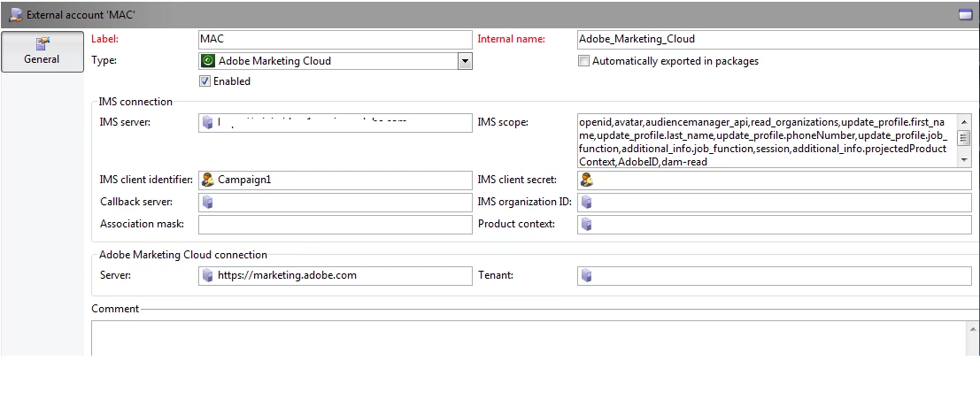Click the IMS scope scrollbar thumb

[x=964, y=138]
